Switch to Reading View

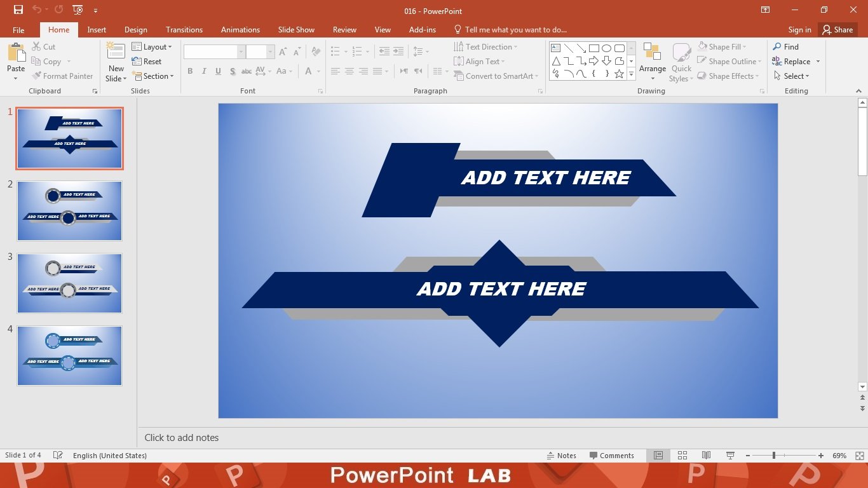tap(706, 456)
